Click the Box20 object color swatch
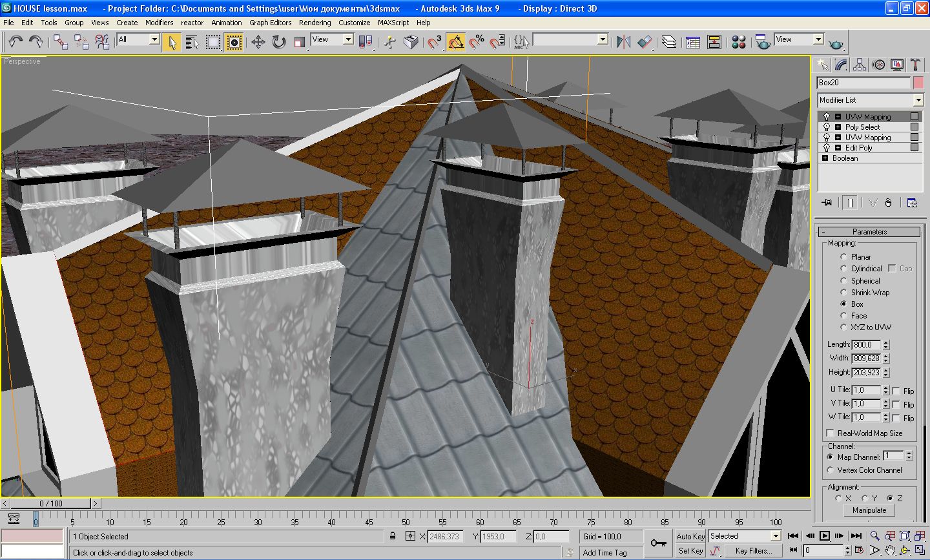This screenshot has width=930, height=560. [918, 83]
